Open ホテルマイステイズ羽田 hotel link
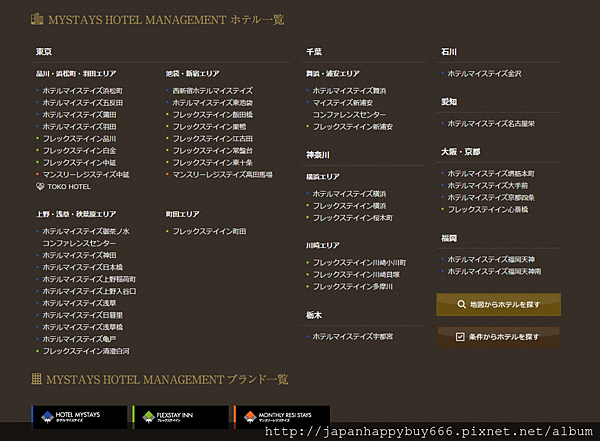600x441 pixels. pyautogui.click(x=79, y=127)
